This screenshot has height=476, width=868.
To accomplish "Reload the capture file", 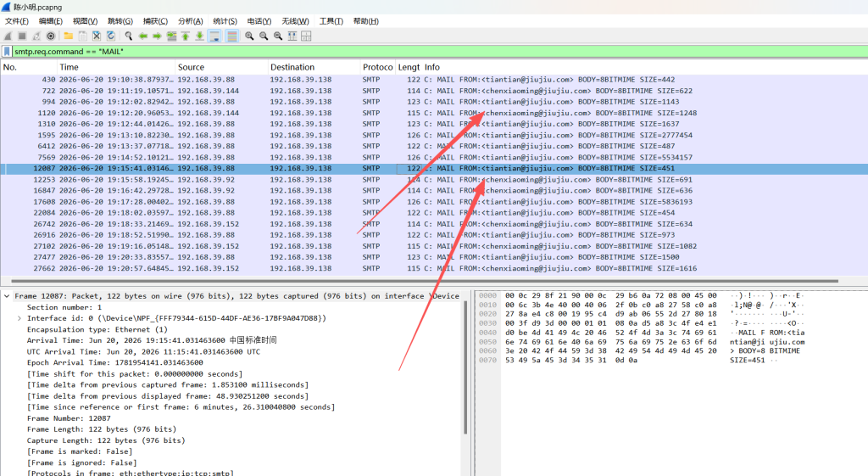I will click(111, 36).
